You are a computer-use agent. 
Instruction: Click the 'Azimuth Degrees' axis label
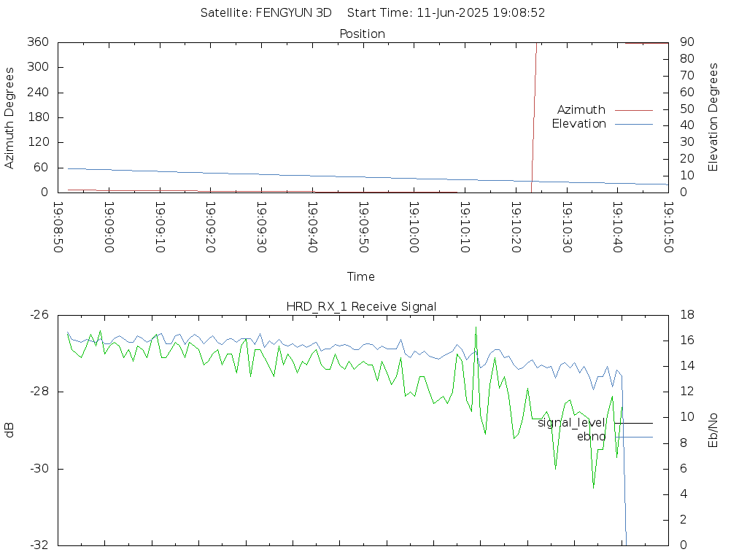pos(9,118)
